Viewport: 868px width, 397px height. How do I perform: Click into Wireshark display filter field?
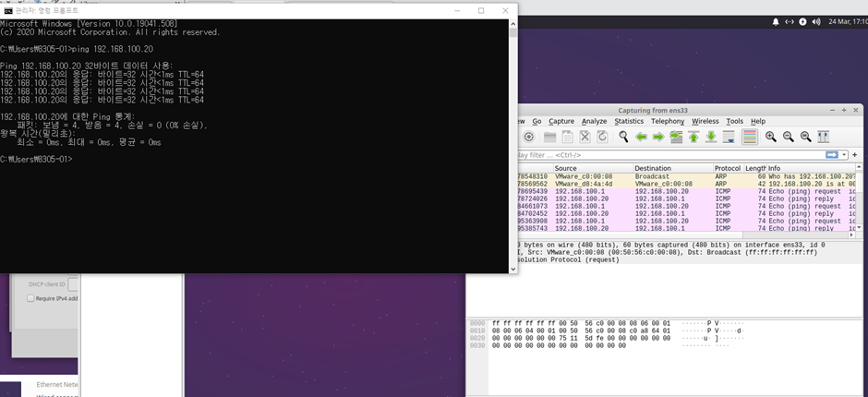coord(669,155)
